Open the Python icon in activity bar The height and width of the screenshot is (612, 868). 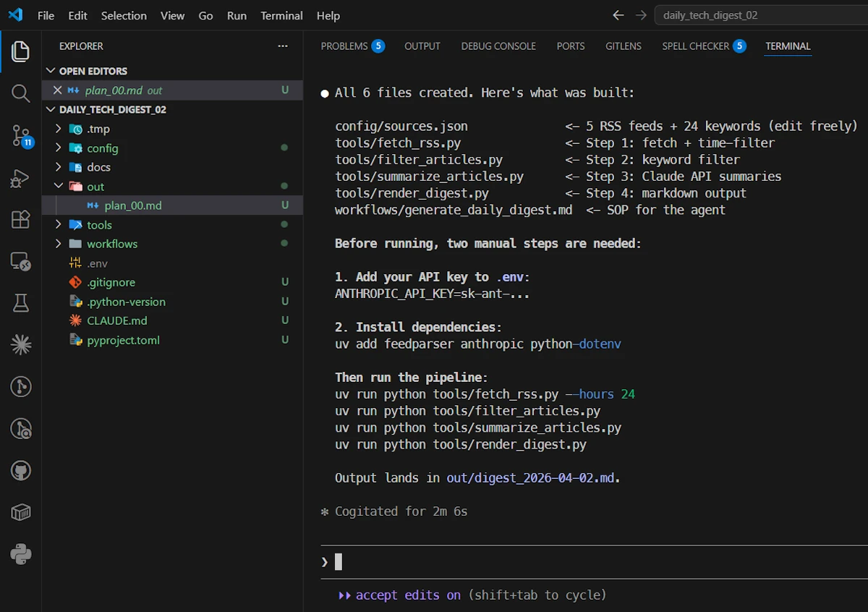[x=20, y=555]
